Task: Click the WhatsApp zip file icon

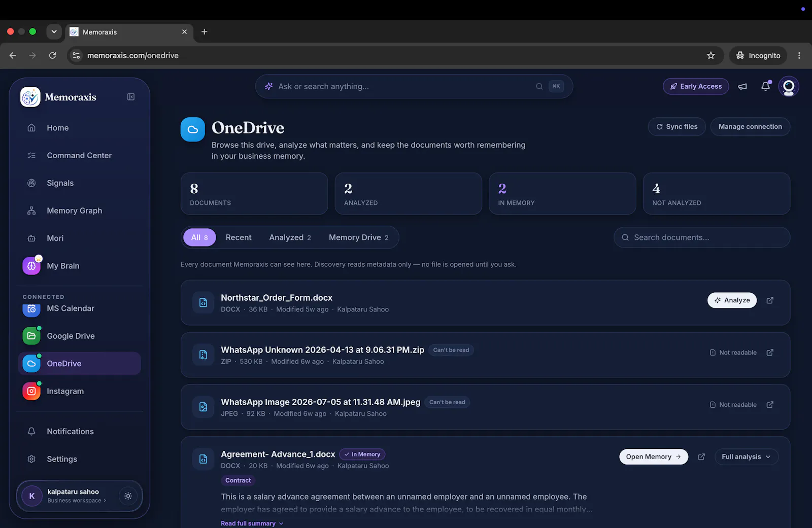Action: [x=203, y=355]
